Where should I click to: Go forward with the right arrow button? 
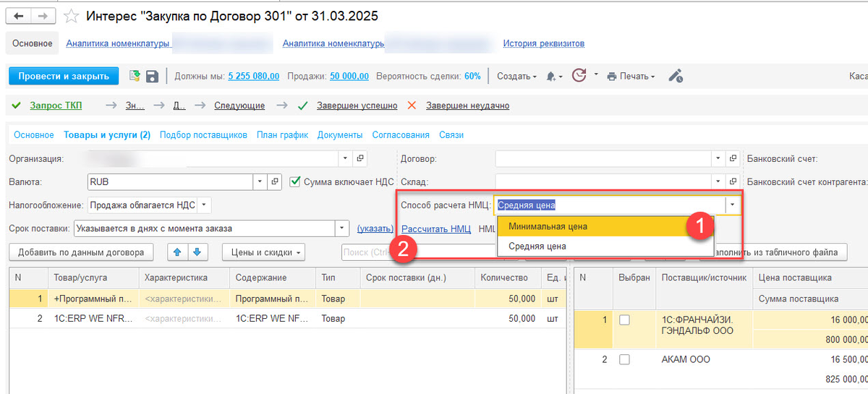[43, 16]
